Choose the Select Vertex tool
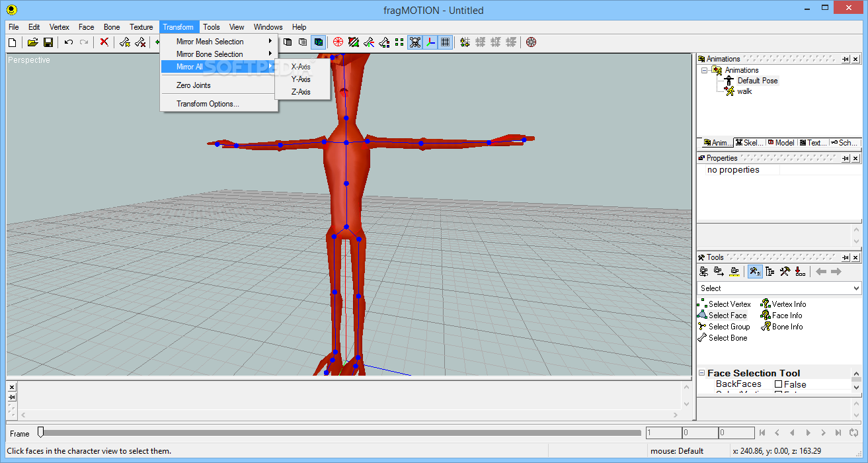This screenshot has height=463, width=868. tap(729, 304)
